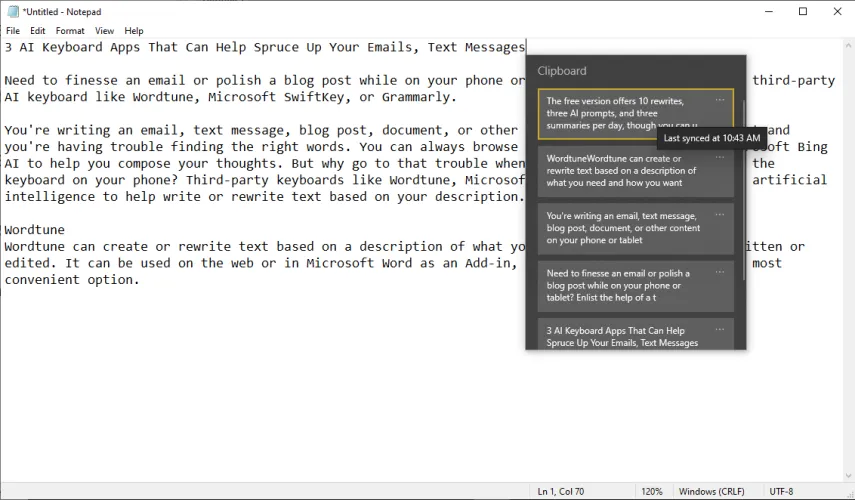
Task: Open the Edit menu
Action: pyautogui.click(x=38, y=31)
